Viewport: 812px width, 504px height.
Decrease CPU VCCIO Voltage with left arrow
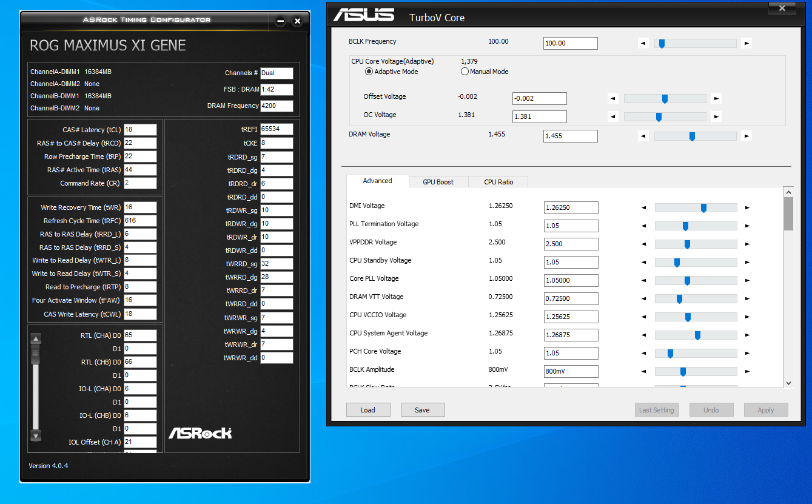[644, 317]
